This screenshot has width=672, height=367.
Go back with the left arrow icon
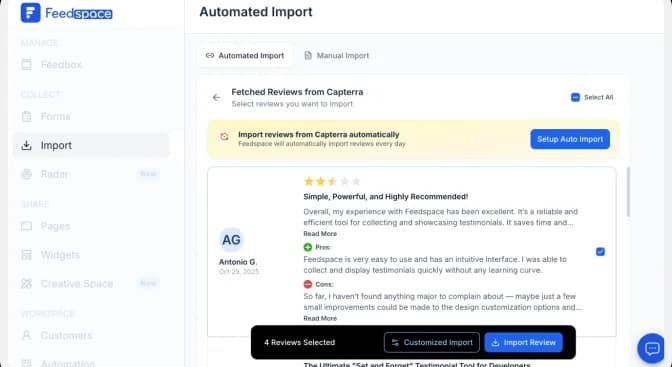coord(216,98)
